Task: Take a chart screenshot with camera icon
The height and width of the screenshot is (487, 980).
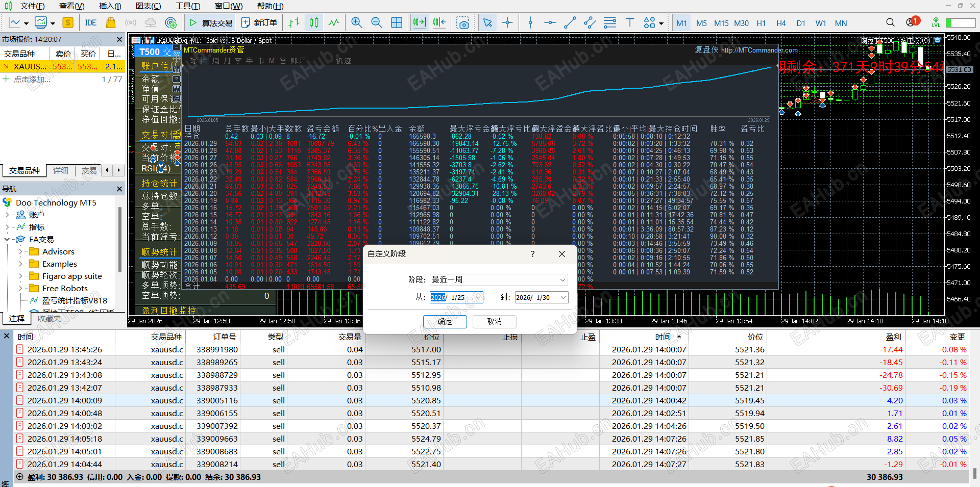Action: point(462,23)
